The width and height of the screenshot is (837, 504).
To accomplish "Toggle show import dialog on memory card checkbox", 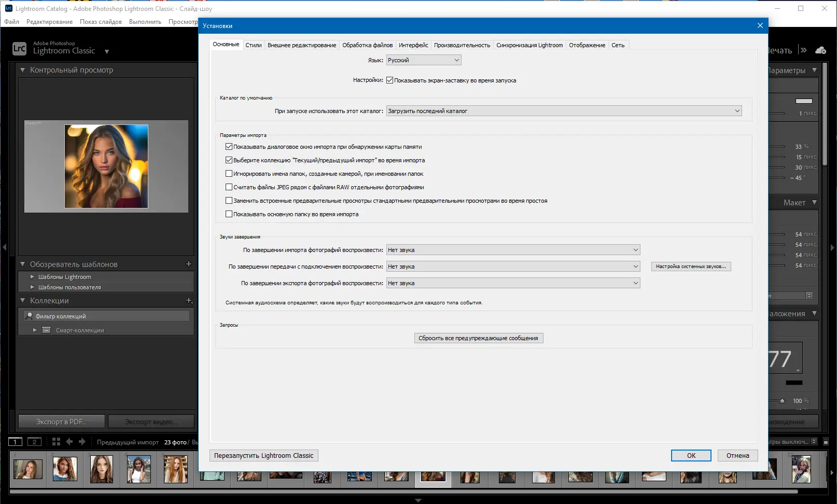I will pos(229,147).
